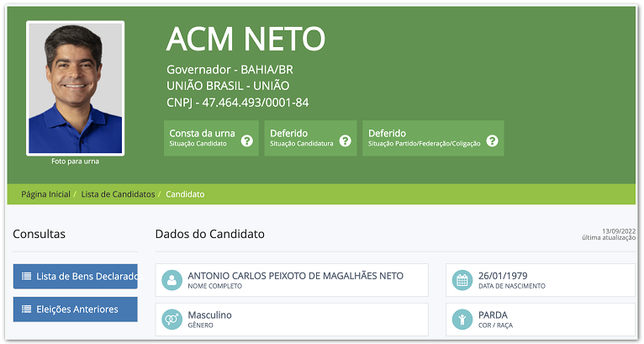Click the Consta da urna help icon
Screen dimensions: 644x344
246,140
